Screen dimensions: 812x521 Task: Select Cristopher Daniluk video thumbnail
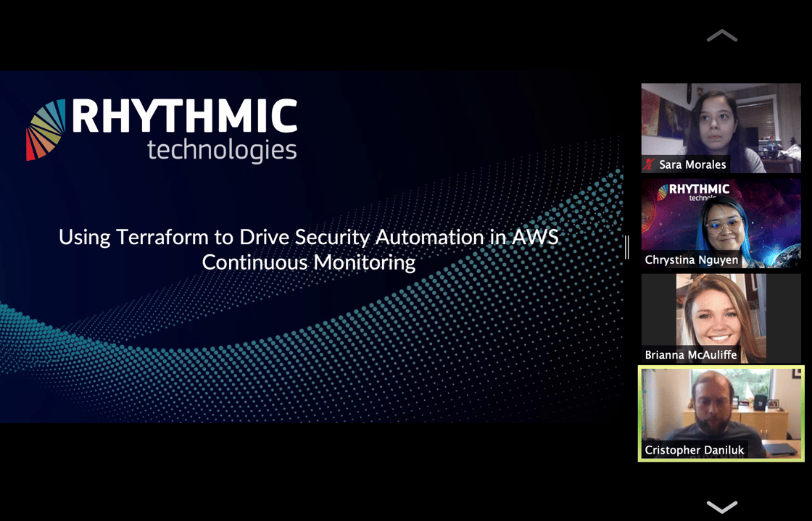coord(721,413)
